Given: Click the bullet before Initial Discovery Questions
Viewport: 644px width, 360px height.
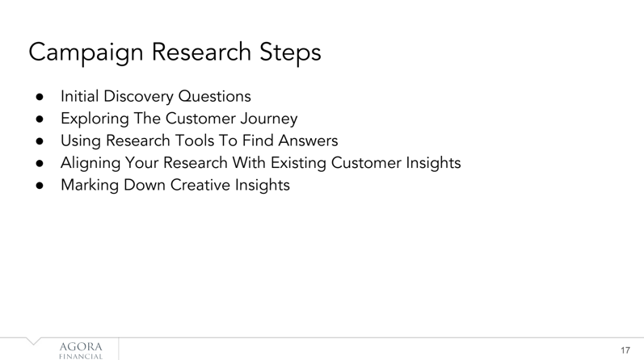Looking at the screenshot, I should coord(40,97).
